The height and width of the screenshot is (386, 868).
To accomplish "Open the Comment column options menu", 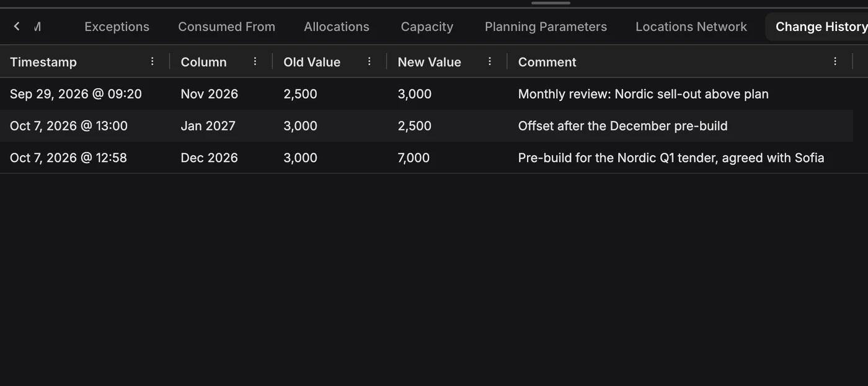I will [835, 61].
